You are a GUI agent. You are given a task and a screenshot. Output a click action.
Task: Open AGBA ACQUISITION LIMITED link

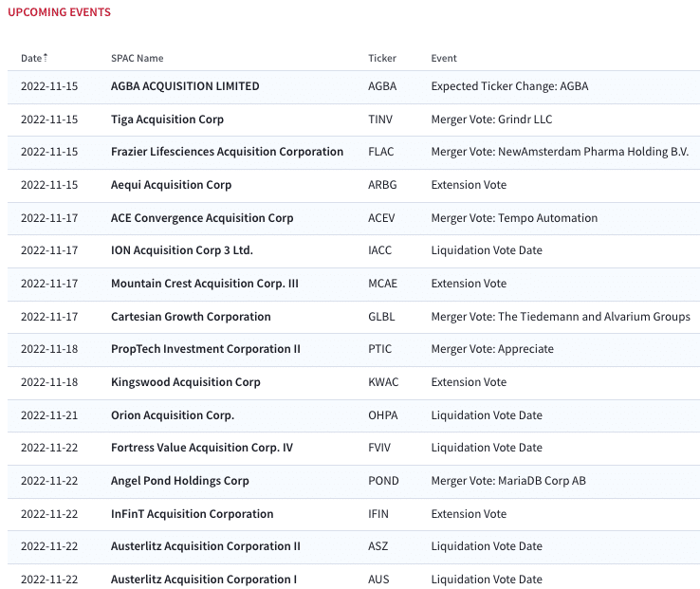tap(185, 86)
